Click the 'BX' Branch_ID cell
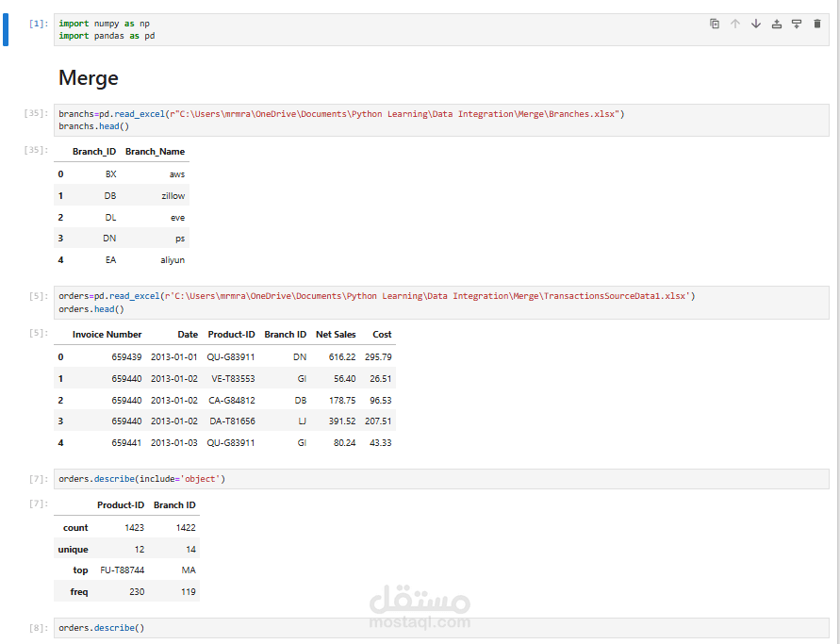This screenshot has width=840, height=644. [111, 174]
